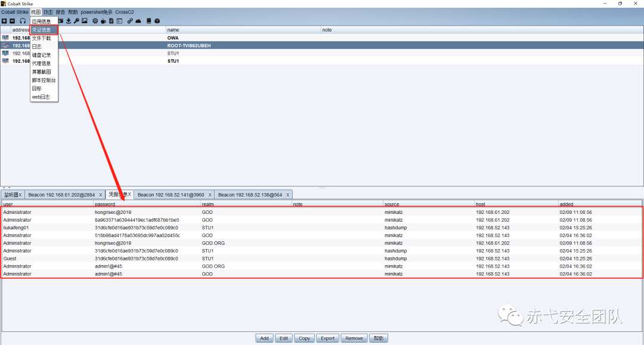The height and width of the screenshot is (345, 644).
Task: Select 文件下载 menu entry
Action: click(44, 38)
